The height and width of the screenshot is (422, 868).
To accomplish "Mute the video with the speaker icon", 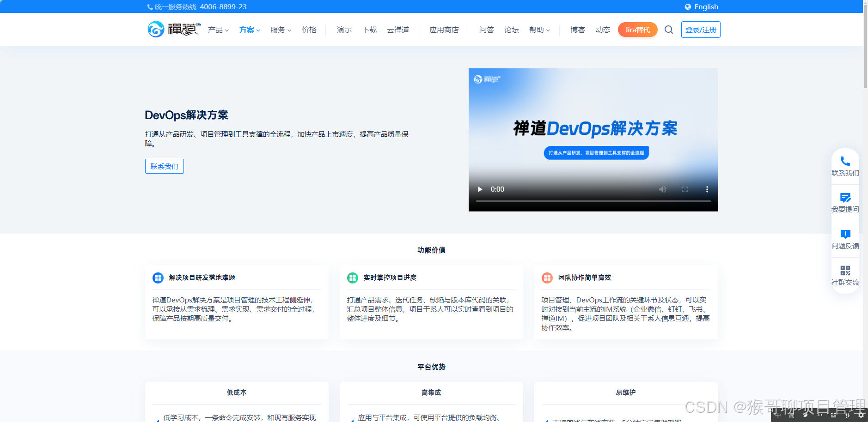I will tap(663, 189).
